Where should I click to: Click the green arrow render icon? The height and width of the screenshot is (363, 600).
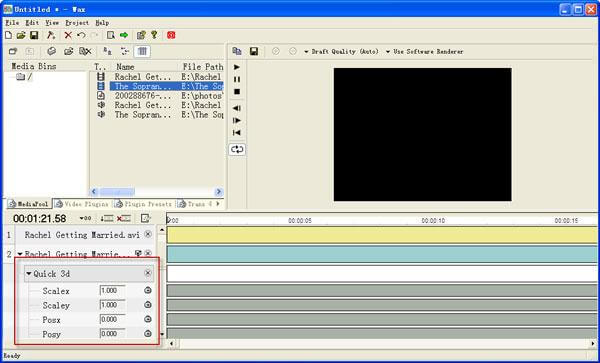pos(124,35)
